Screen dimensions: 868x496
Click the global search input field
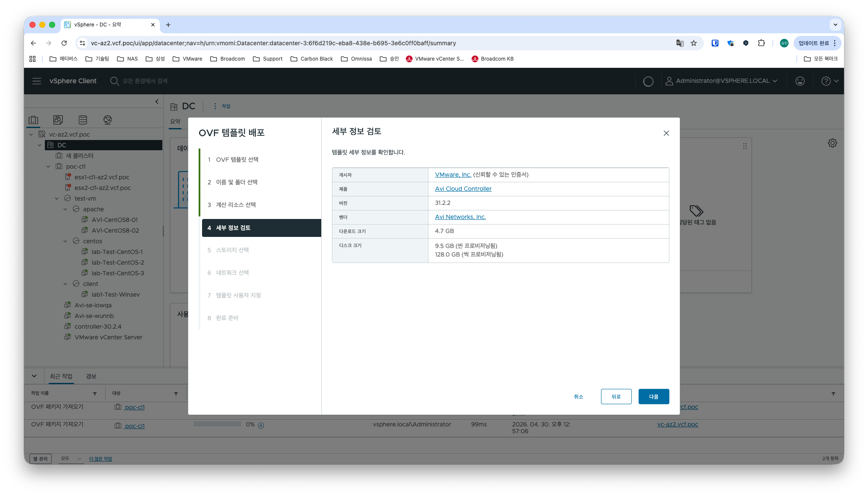point(145,81)
